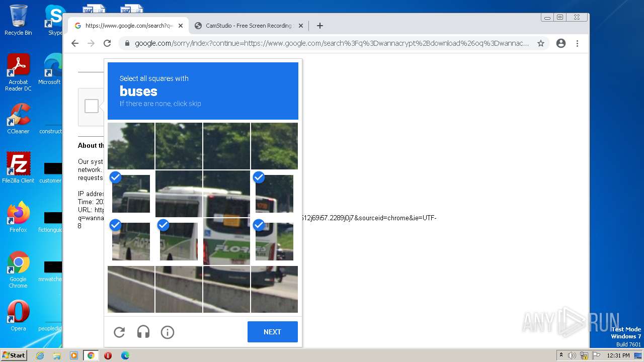This screenshot has height=362, width=644.
Task: Select top-left tree and sky tile
Action: click(x=131, y=146)
